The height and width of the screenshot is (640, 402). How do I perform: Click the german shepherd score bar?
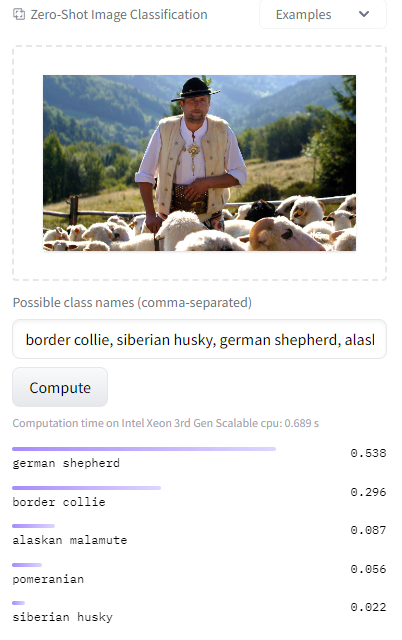coord(144,449)
